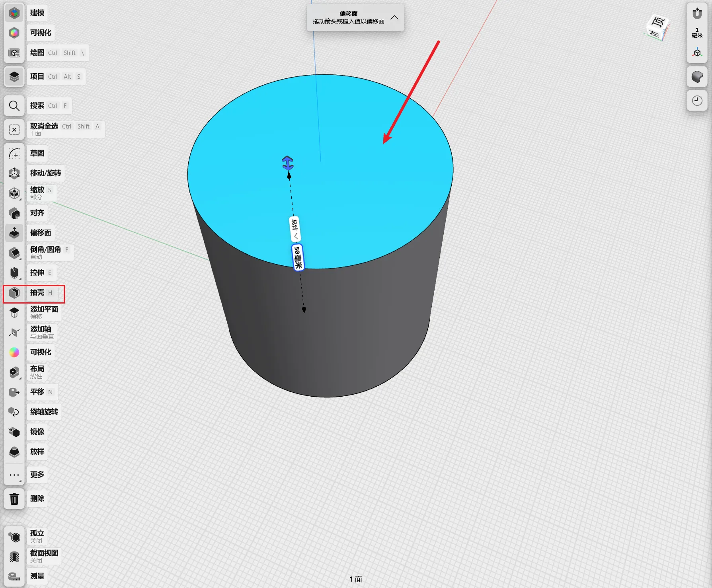Select 添加轴 add axis tool
The height and width of the screenshot is (588, 712).
[14, 333]
